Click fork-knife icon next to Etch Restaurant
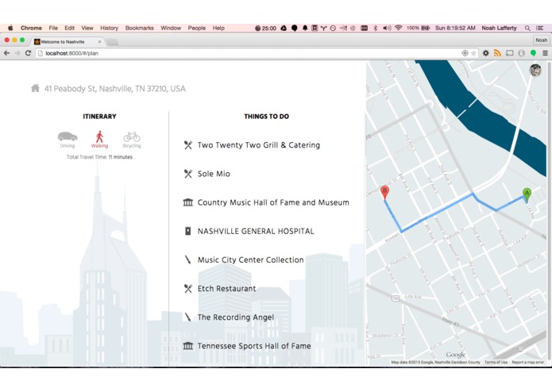 (x=188, y=289)
